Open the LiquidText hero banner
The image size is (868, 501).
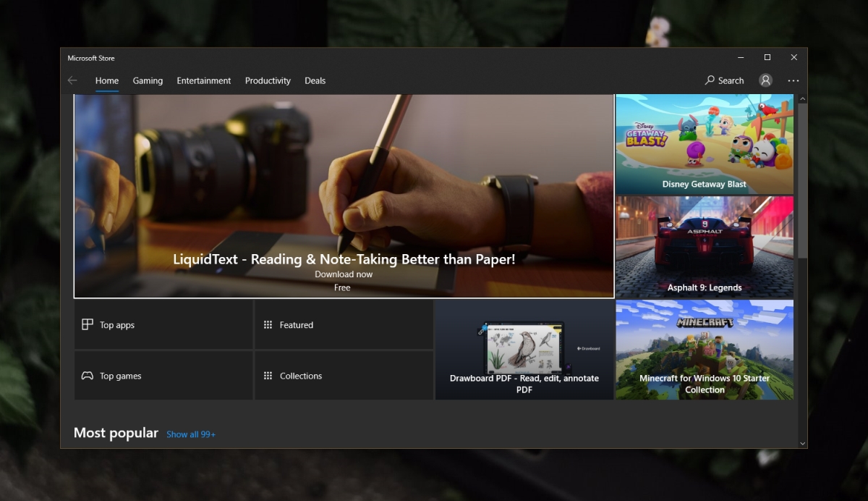click(344, 195)
